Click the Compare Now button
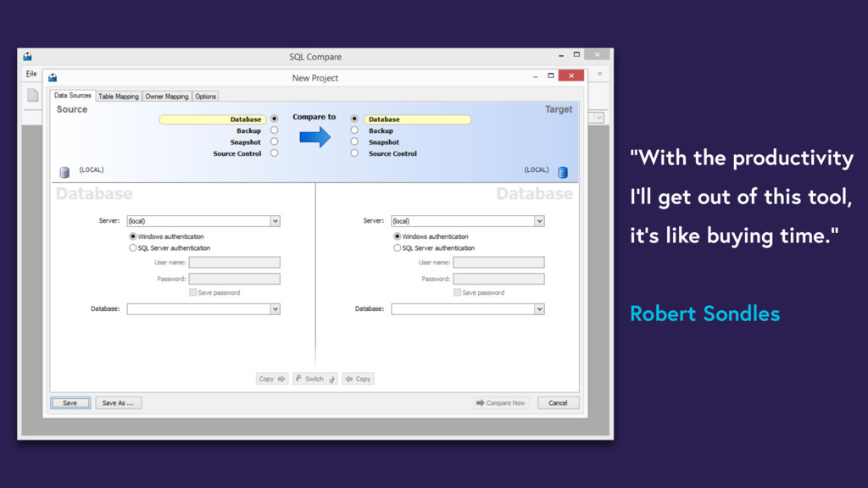The width and height of the screenshot is (868, 488). point(501,402)
